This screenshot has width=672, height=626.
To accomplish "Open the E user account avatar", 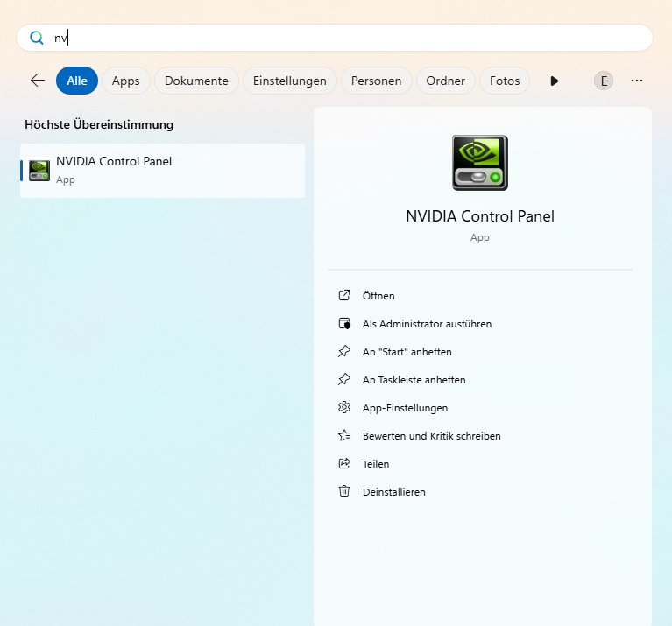I will click(x=604, y=81).
